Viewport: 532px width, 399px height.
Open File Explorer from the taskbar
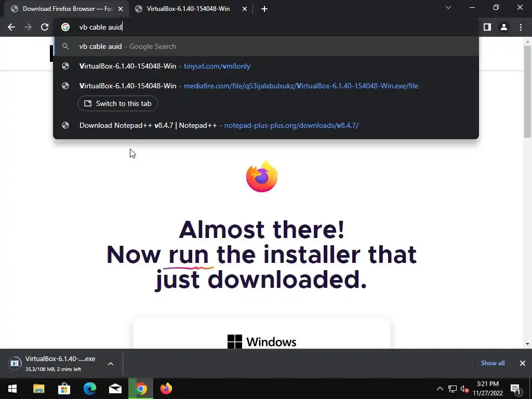[38, 389]
